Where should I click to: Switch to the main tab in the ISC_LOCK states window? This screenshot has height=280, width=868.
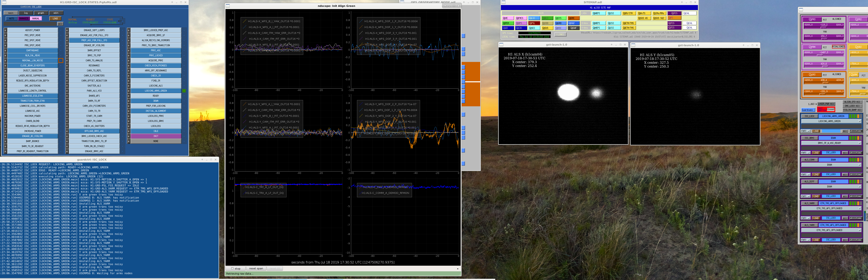11,13
